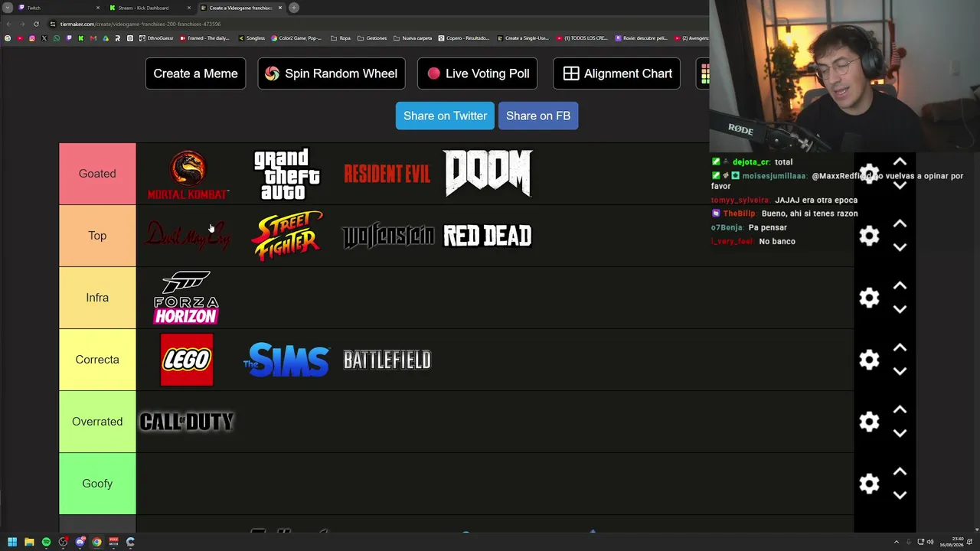
Task: Click the DOOM logo in Goated row
Action: point(488,173)
